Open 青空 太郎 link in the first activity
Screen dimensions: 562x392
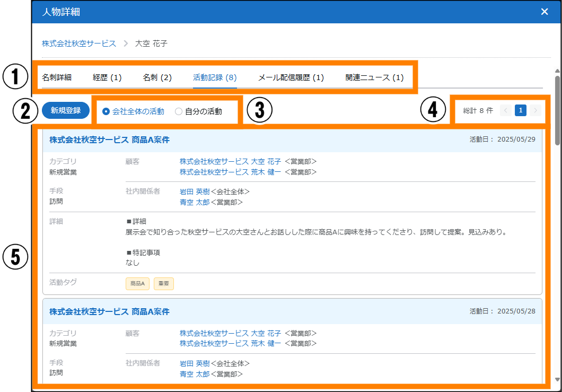point(195,202)
